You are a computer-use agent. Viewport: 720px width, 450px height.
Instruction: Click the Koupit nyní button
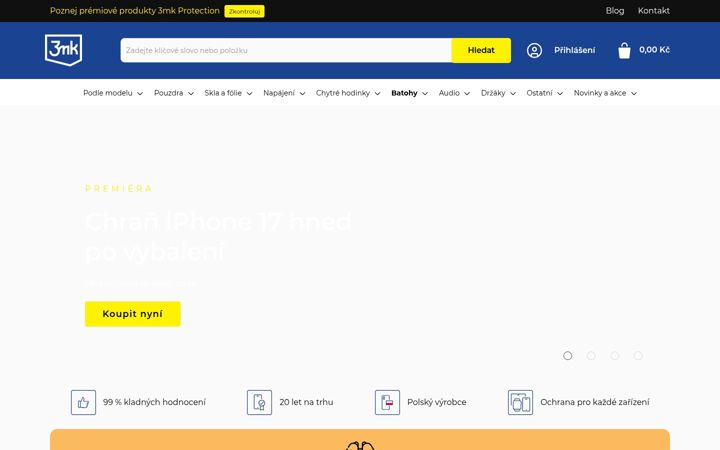(x=132, y=314)
